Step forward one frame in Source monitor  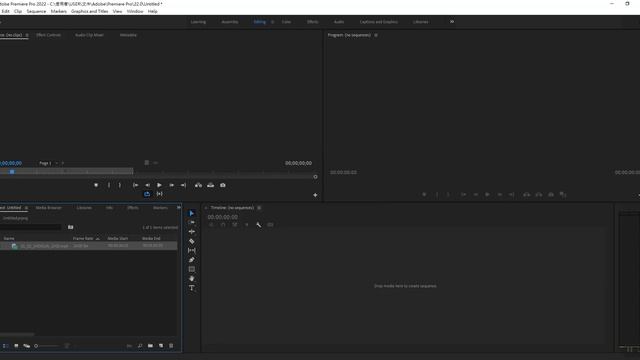pyautogui.click(x=171, y=185)
